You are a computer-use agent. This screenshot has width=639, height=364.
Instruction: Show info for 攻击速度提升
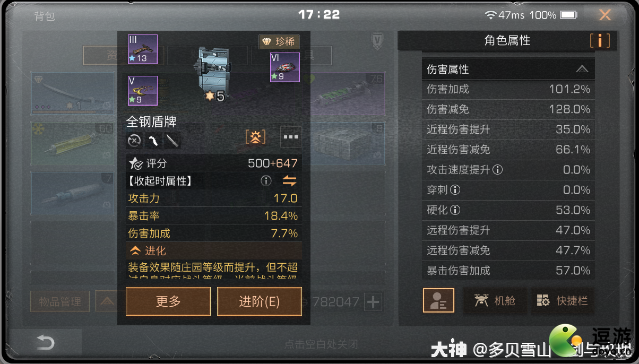tap(497, 170)
